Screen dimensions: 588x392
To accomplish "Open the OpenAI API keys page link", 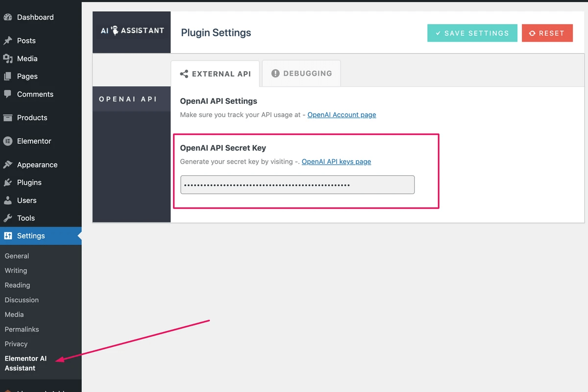I will [x=336, y=162].
